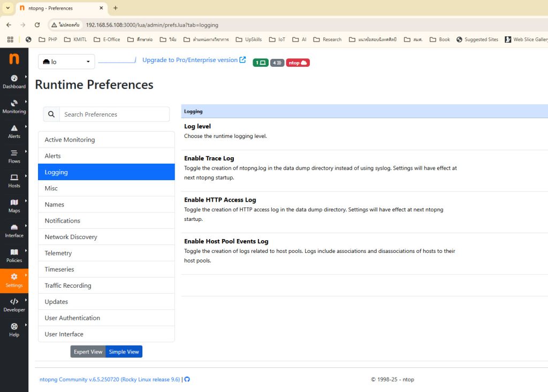Screen dimensions: 548x392
Task: Open the Interface sidebar menu
Action: coord(14,230)
